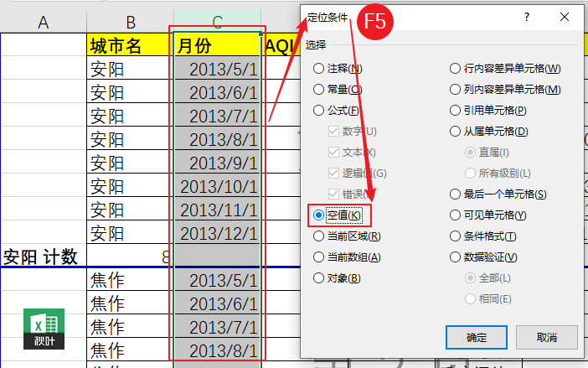The height and width of the screenshot is (368, 588).
Task: Open dialog help question mark
Action: coord(527,17)
